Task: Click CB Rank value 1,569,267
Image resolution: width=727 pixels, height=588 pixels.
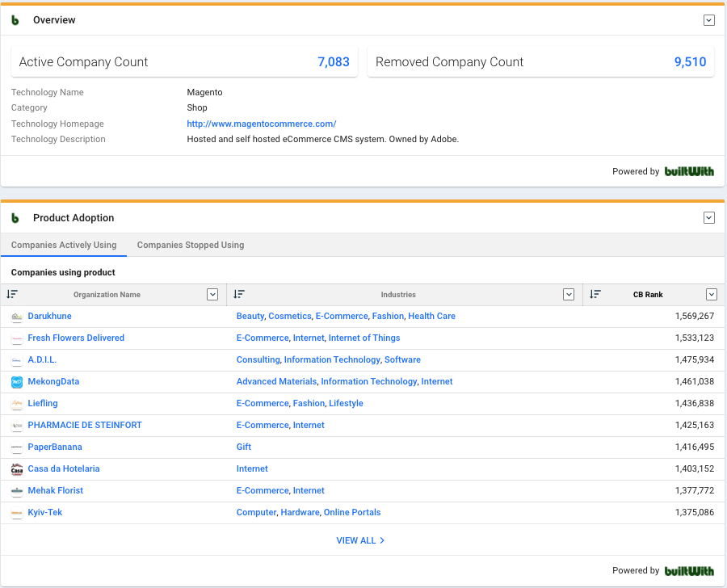Action: 695,317
